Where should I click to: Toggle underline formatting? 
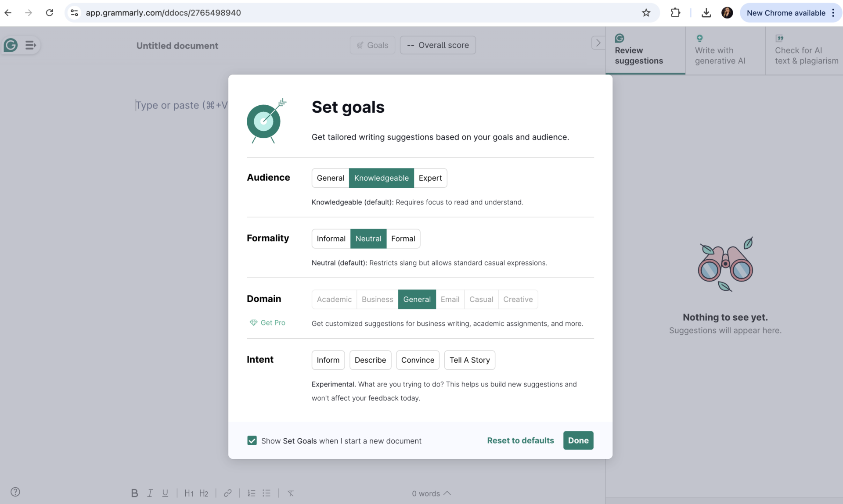pyautogui.click(x=165, y=493)
